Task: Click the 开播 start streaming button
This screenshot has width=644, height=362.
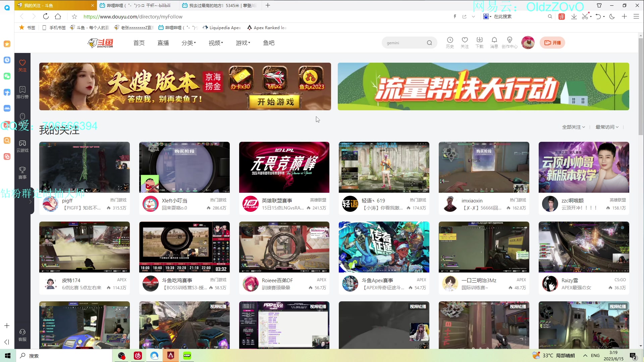Action: [x=552, y=43]
